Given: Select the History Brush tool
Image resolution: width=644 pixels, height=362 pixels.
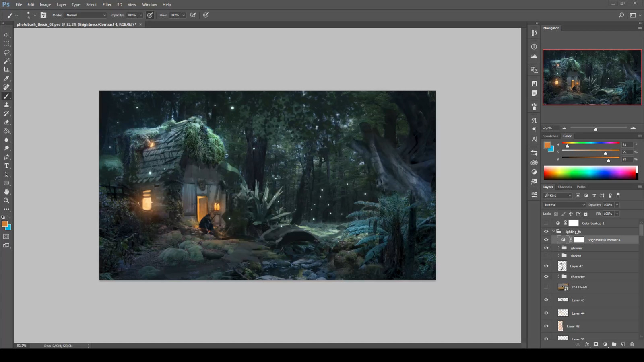Looking at the screenshot, I should click(6, 113).
